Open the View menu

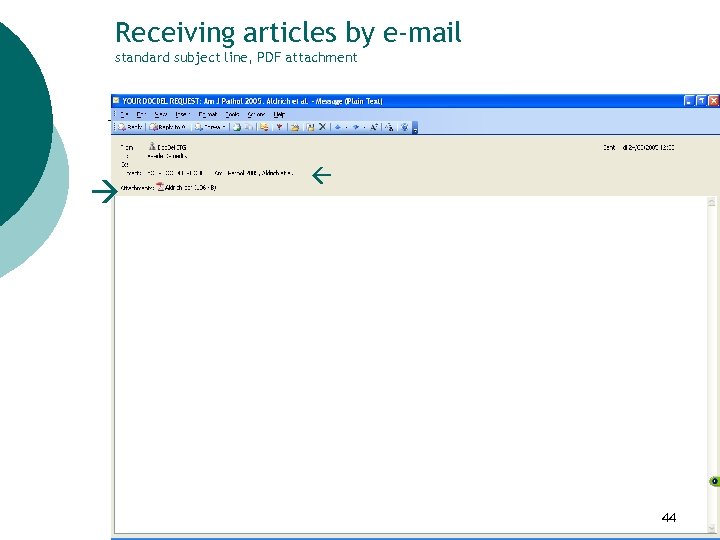(161, 114)
